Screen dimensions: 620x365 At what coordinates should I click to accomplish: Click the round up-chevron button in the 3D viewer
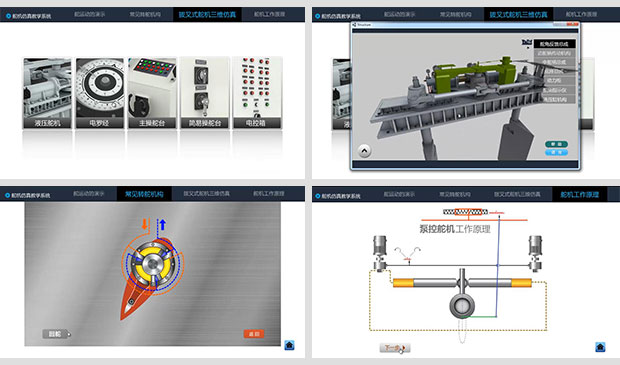click(365, 151)
